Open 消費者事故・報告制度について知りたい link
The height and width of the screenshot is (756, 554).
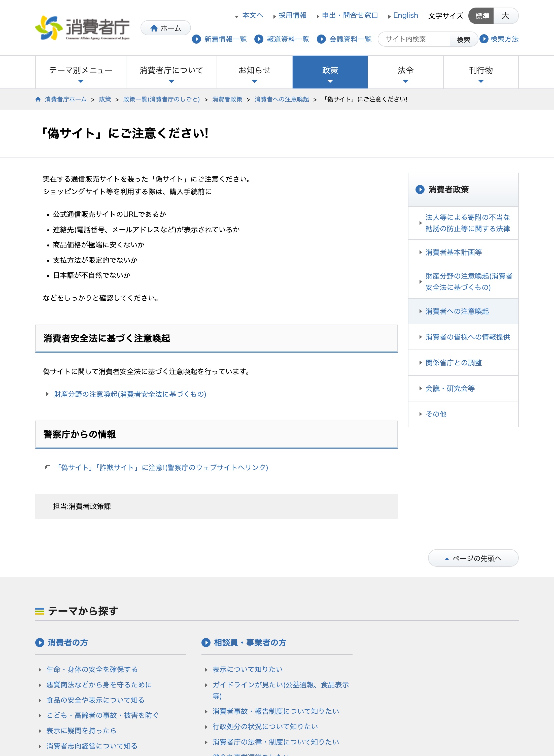(x=276, y=711)
